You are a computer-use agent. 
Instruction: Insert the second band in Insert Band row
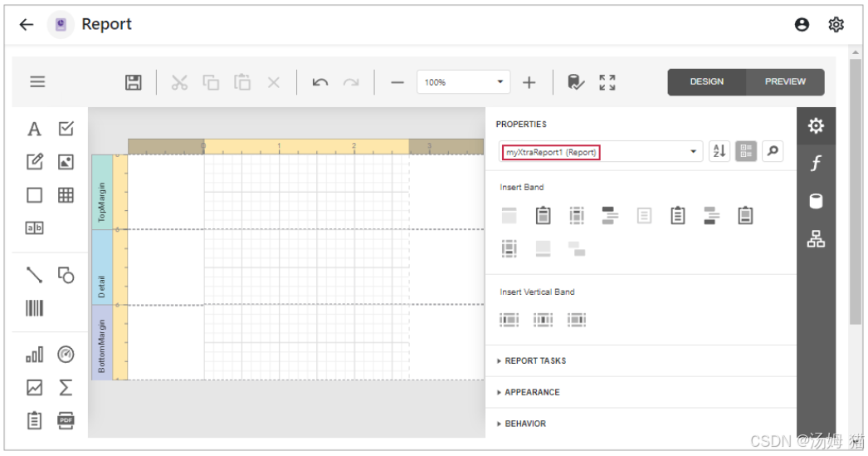pos(543,215)
